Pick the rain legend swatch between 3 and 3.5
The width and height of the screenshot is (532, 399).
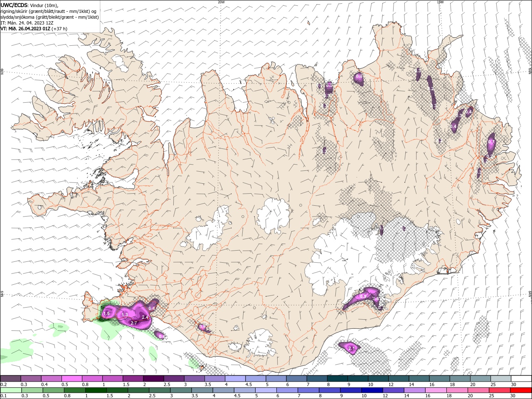(x=180, y=390)
